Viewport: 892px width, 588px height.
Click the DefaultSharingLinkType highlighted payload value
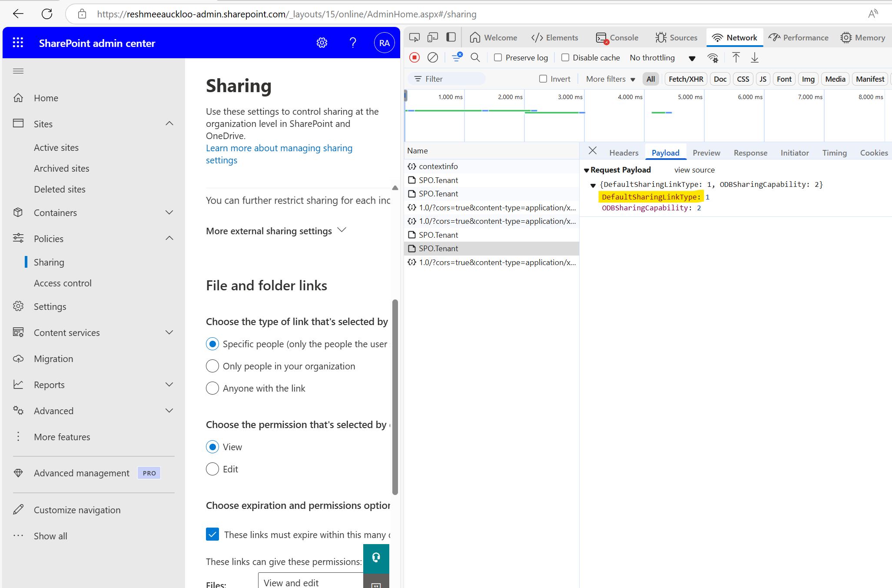coord(650,197)
